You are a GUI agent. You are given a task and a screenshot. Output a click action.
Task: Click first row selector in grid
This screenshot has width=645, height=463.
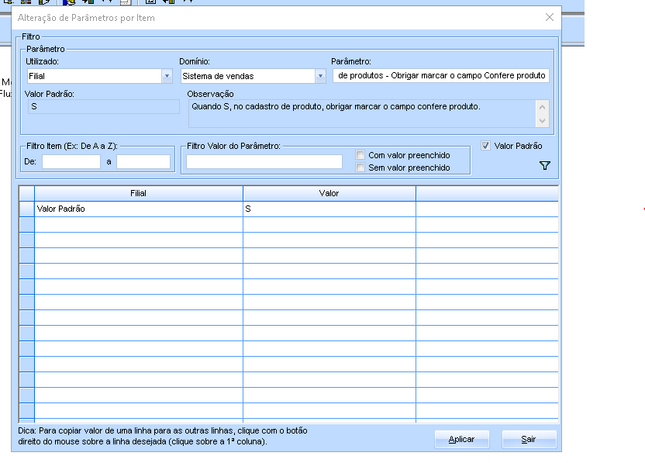pos(27,210)
